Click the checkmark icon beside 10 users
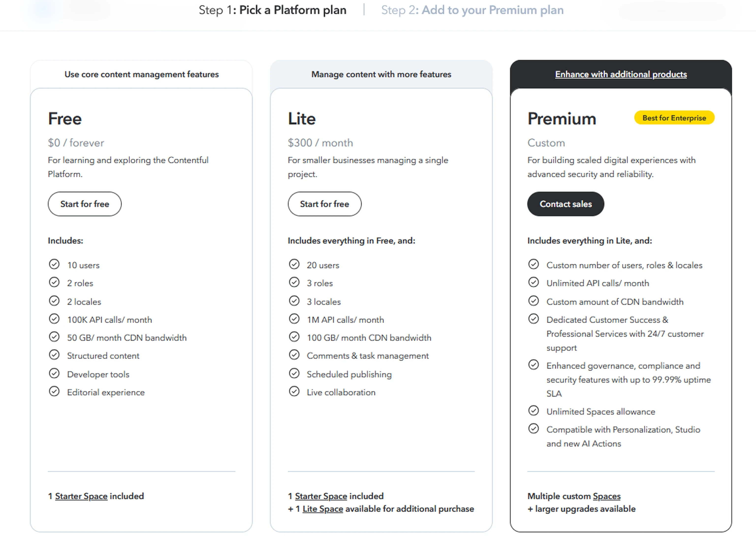This screenshot has width=756, height=541. click(x=54, y=264)
